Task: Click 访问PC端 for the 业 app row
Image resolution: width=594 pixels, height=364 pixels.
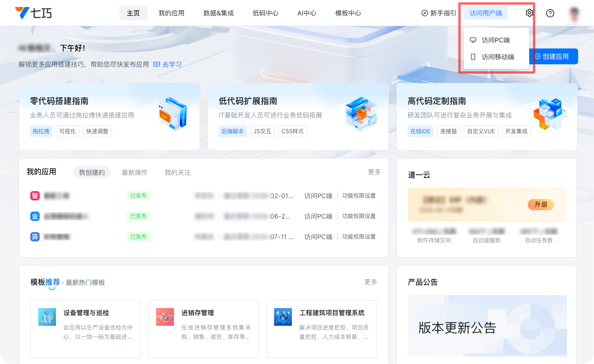Action: (318, 216)
